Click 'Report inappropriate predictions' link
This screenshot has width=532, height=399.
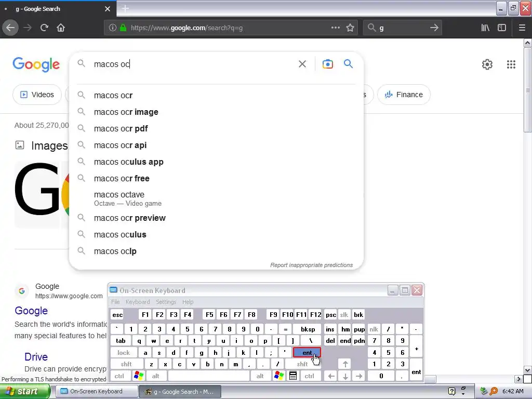tap(311, 265)
